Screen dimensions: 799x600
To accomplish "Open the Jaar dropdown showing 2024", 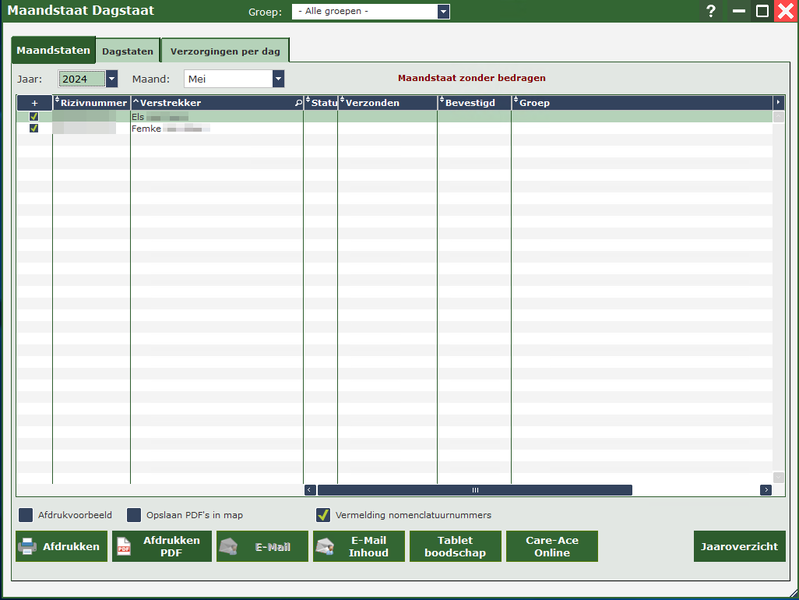I will (111, 79).
